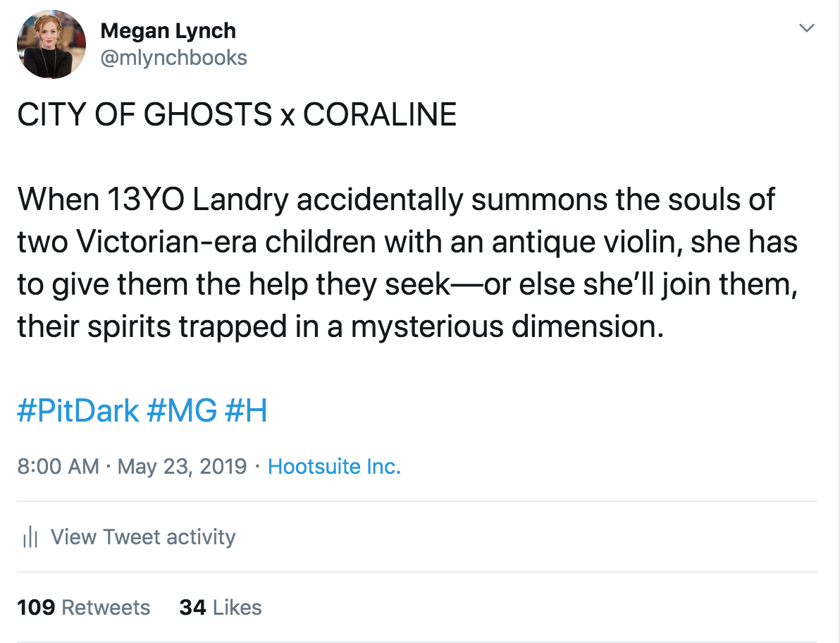Click the Megan Lynch display name

point(168,31)
